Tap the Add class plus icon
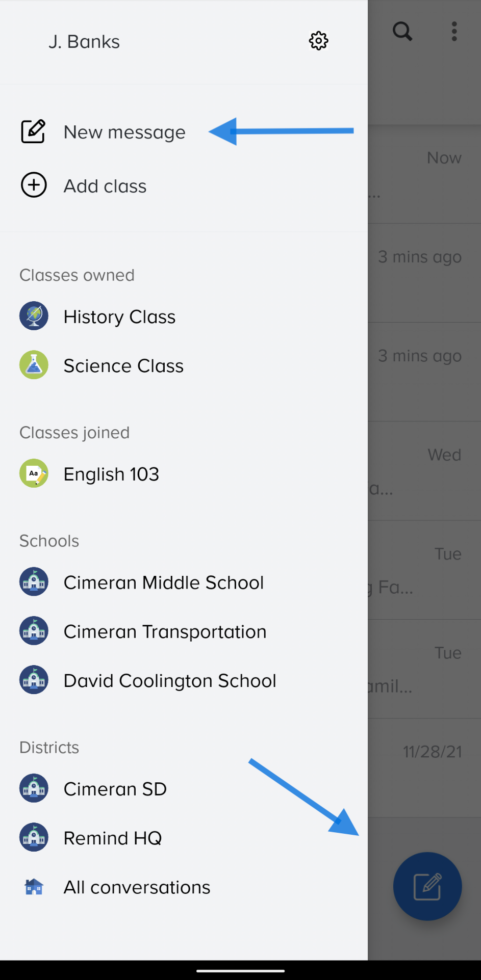Image resolution: width=481 pixels, height=980 pixels. (x=34, y=185)
